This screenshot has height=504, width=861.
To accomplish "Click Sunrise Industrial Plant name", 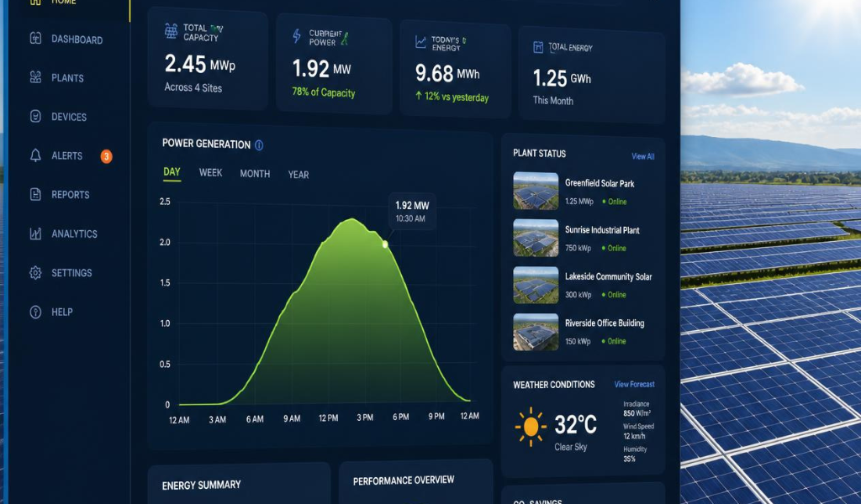I will [x=602, y=230].
